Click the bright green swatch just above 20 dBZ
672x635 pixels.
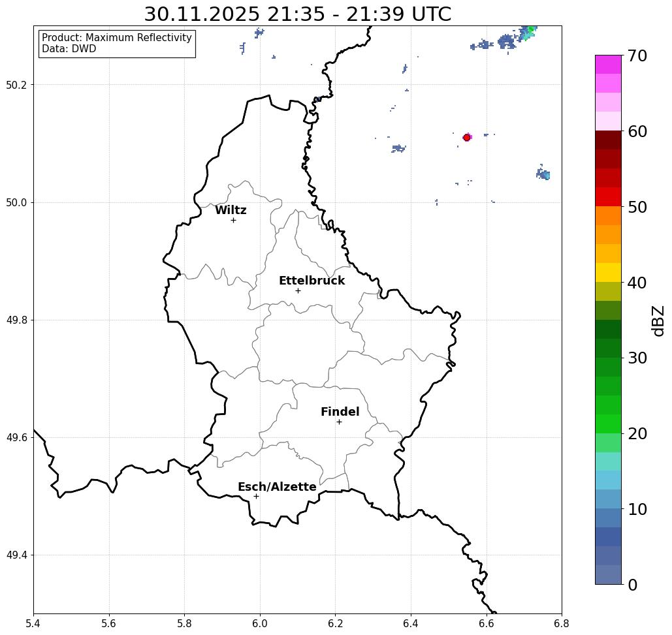(x=608, y=424)
